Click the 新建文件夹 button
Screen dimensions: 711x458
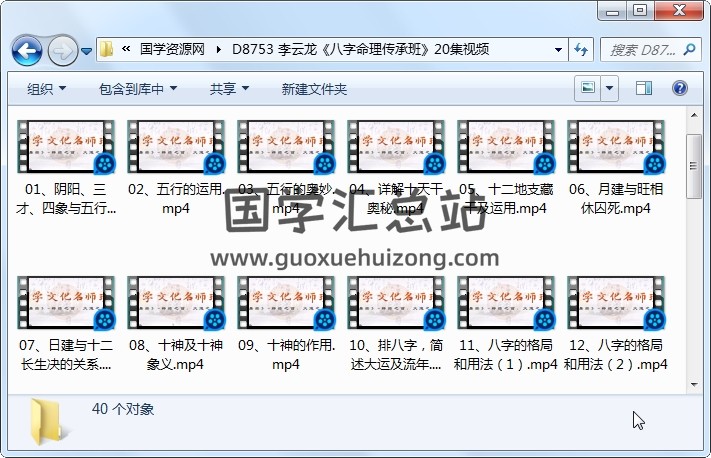pyautogui.click(x=314, y=89)
